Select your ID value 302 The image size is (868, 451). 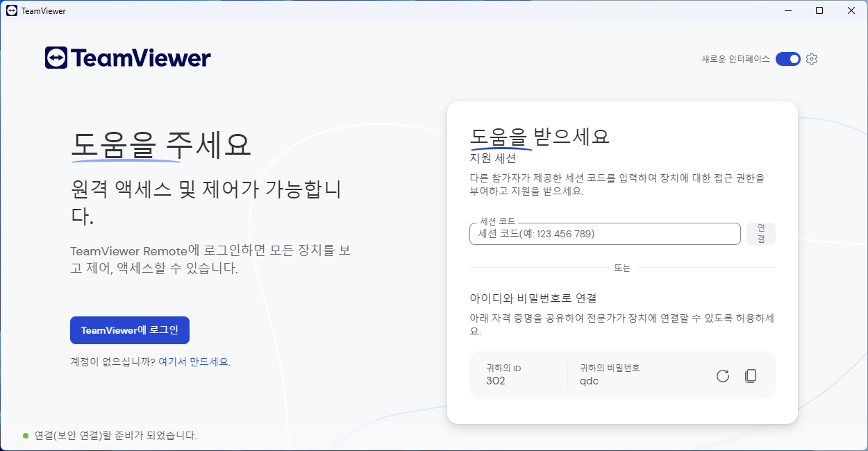coord(494,381)
